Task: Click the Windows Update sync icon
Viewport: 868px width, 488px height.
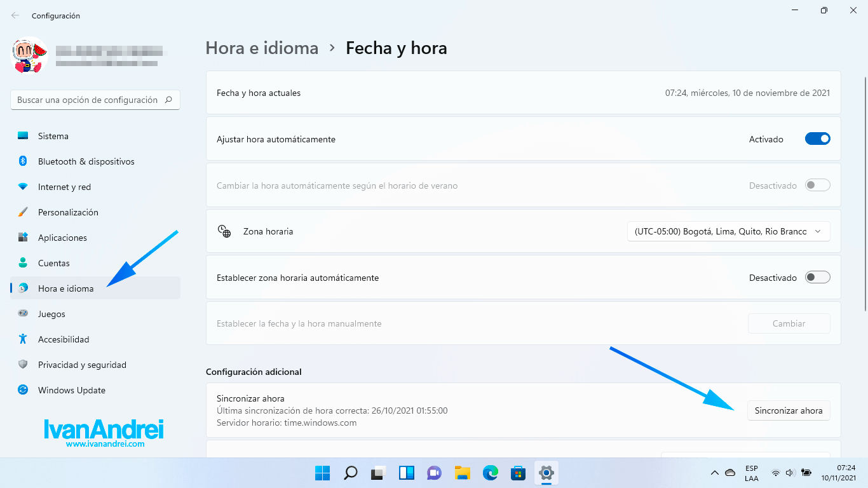Action: coord(23,390)
